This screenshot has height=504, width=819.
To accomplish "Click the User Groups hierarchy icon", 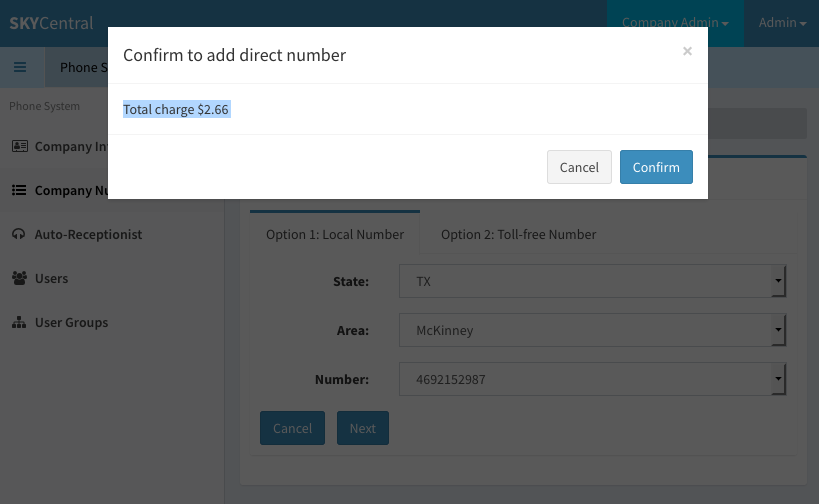I will [19, 322].
